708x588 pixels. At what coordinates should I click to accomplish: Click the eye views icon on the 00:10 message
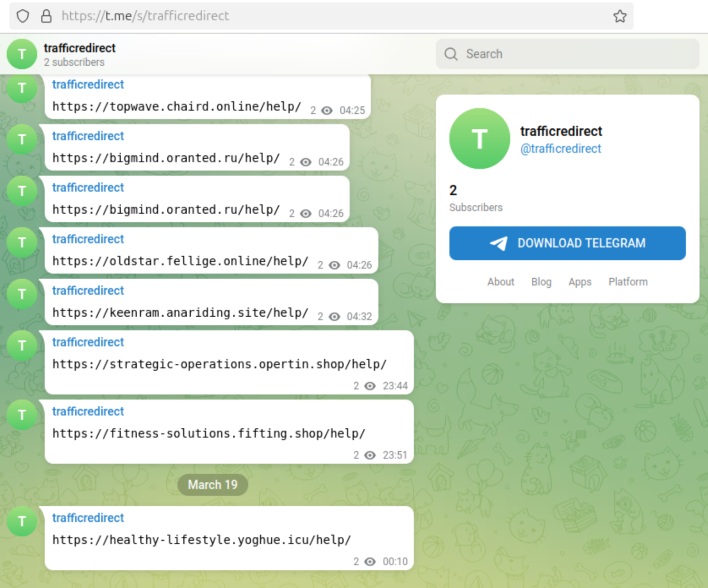(370, 562)
